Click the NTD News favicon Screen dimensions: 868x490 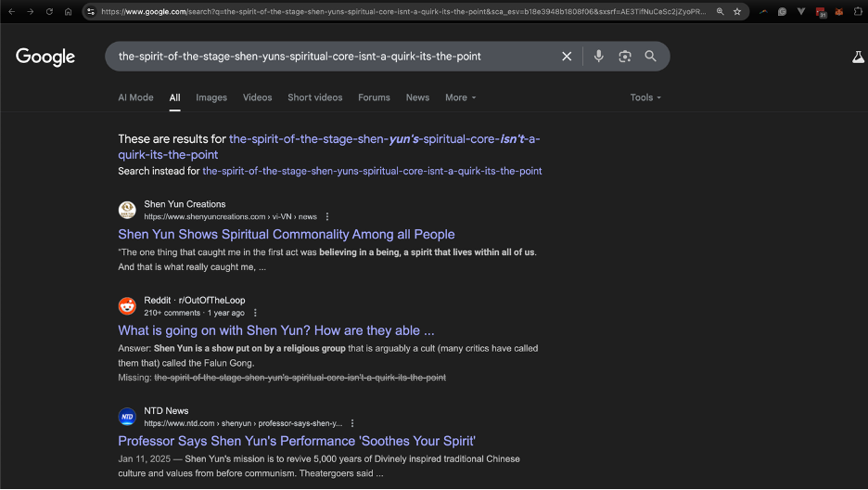point(127,417)
